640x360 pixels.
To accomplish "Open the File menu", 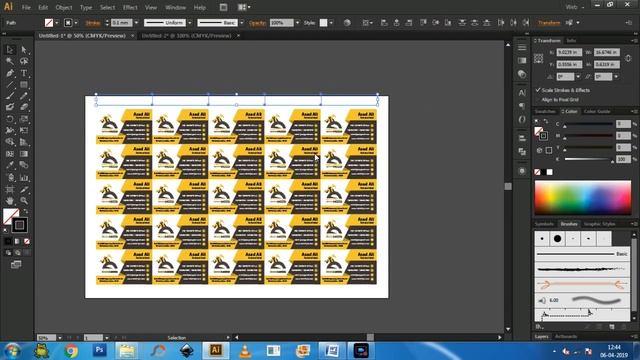I will 26,7.
